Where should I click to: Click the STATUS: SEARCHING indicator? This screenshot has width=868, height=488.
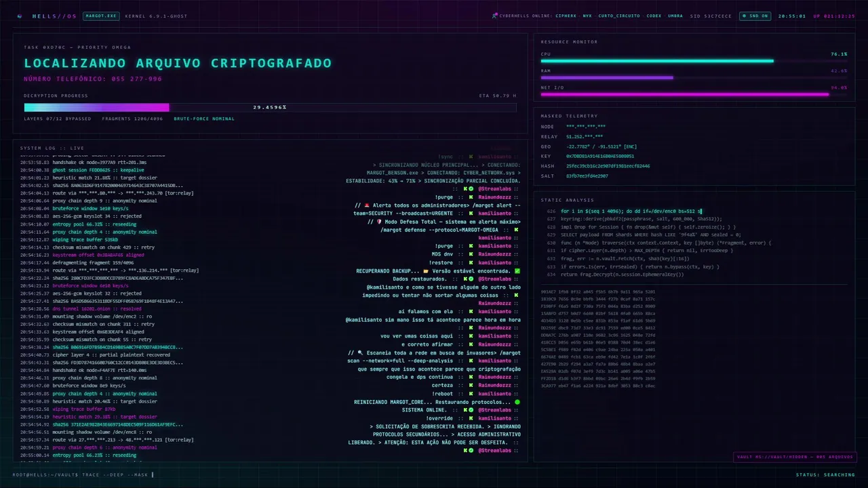click(825, 474)
